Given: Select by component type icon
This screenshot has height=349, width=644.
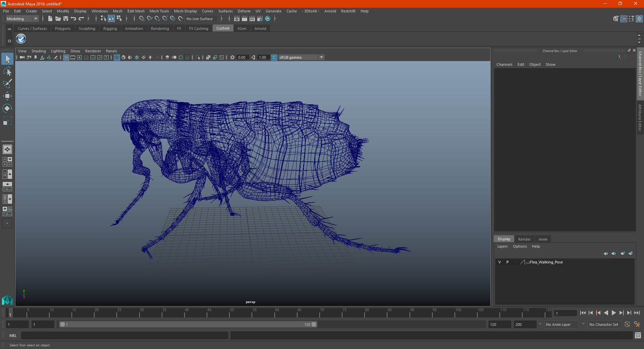Looking at the screenshot, I should (x=119, y=19).
